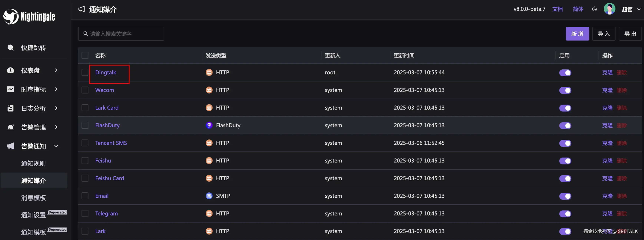Click the HTTP icon in Tencent SMS row
The height and width of the screenshot is (240, 644).
click(209, 143)
